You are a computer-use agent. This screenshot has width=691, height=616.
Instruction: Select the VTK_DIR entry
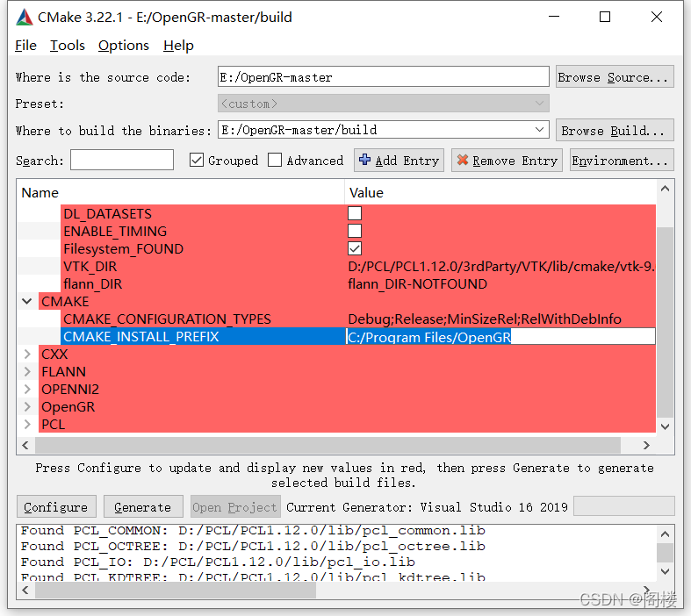point(90,267)
